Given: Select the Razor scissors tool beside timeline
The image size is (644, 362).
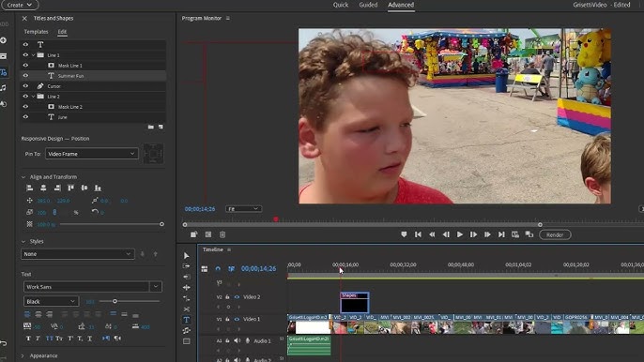Looking at the screenshot, I should point(187,309).
